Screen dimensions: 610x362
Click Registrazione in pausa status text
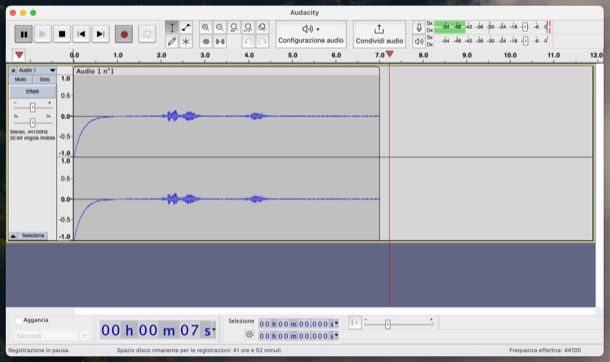[x=39, y=350]
